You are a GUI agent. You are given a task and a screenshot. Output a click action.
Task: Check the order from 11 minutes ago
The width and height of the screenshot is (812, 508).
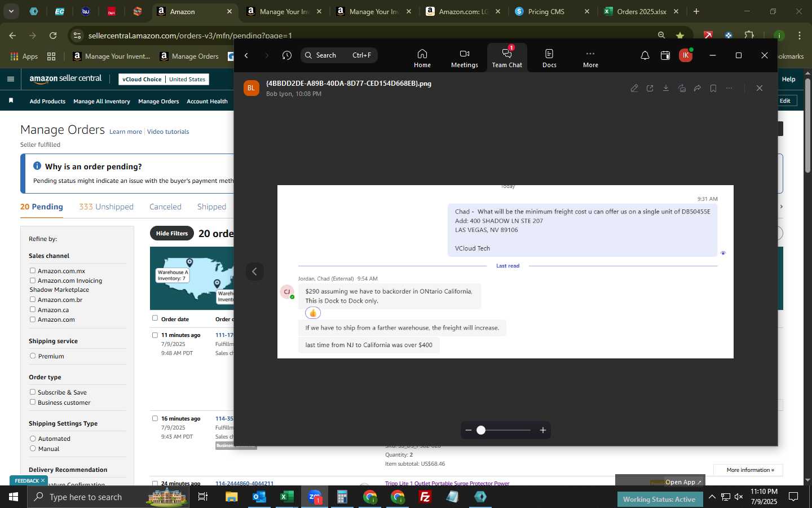pos(155,335)
